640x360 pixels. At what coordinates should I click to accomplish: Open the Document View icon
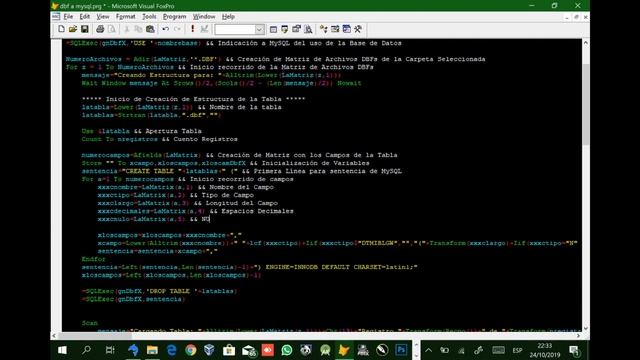(308, 29)
